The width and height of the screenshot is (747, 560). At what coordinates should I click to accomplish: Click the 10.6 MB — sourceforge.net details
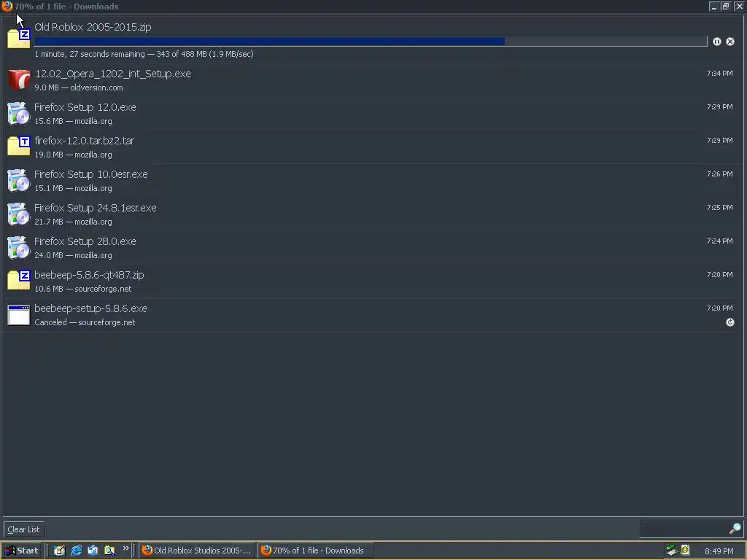pos(83,289)
